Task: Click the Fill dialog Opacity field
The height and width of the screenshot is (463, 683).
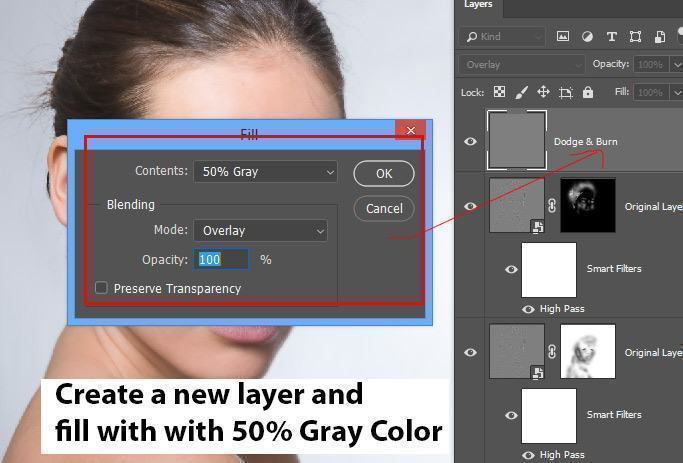Action: [x=221, y=260]
